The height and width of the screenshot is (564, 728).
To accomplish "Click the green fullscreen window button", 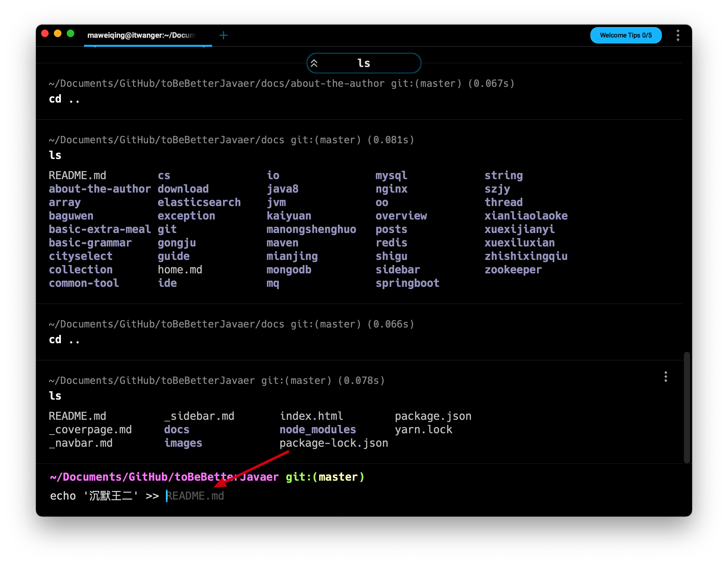I will pyautogui.click(x=70, y=34).
